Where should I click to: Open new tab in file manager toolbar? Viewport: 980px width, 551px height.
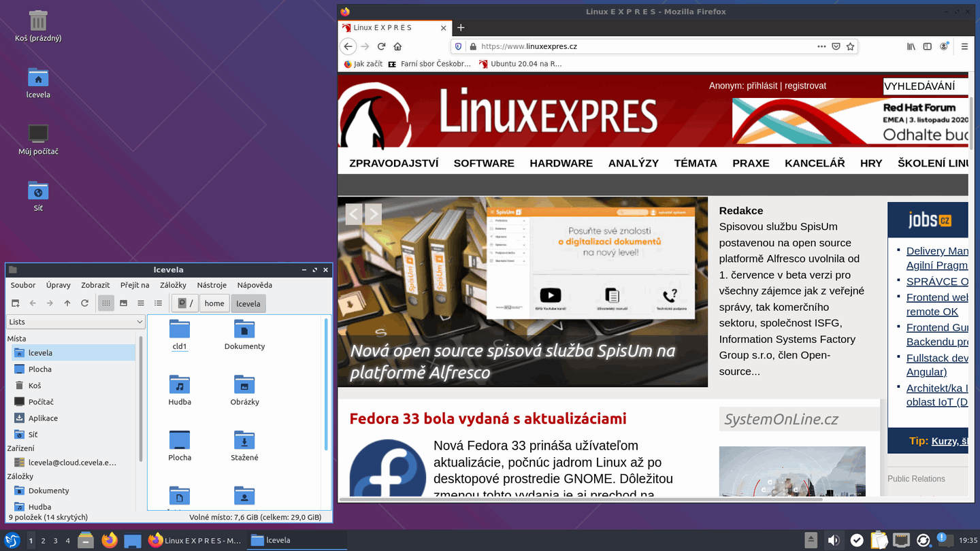click(15, 303)
